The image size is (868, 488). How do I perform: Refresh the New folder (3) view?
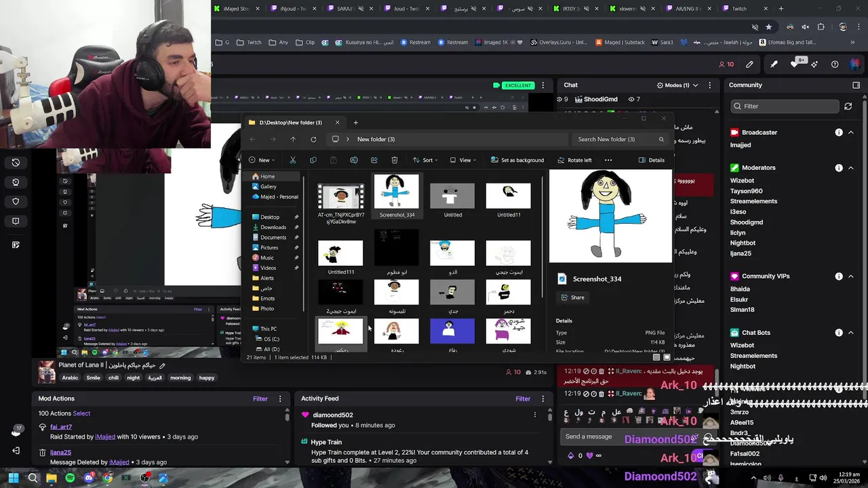[x=313, y=139]
